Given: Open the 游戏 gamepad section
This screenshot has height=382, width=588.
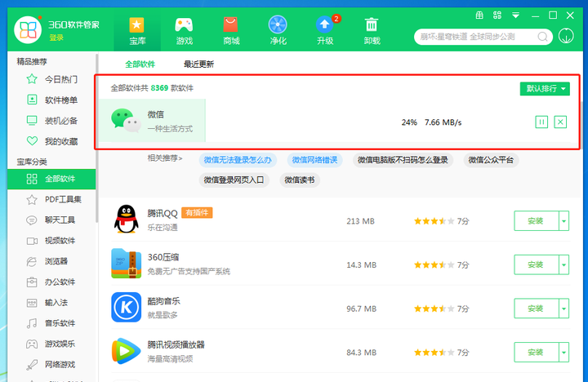Looking at the screenshot, I should (184, 31).
